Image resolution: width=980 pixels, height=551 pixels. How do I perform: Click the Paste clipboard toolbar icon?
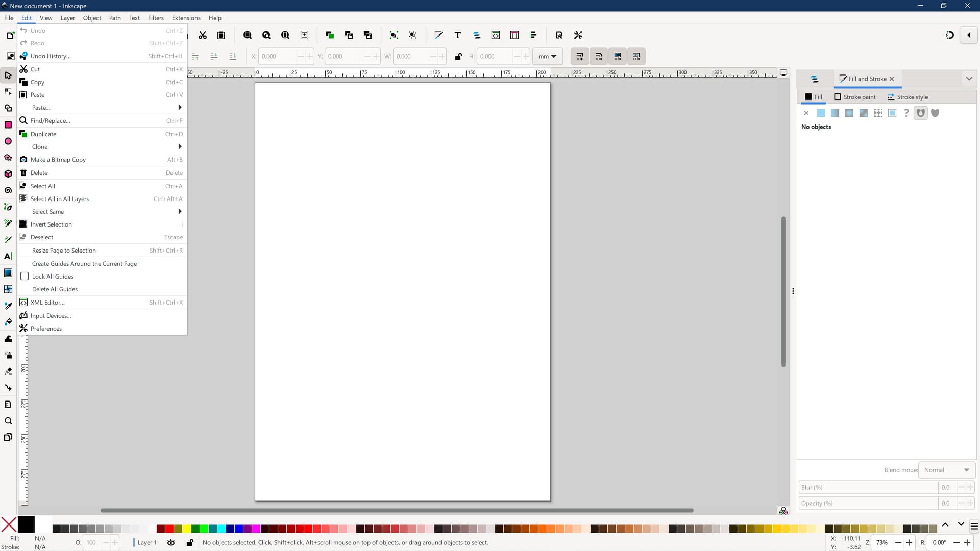221,35
